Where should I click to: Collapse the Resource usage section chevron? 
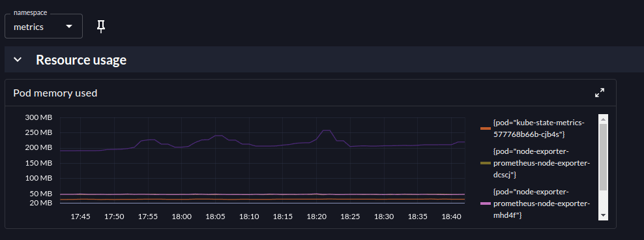17,59
